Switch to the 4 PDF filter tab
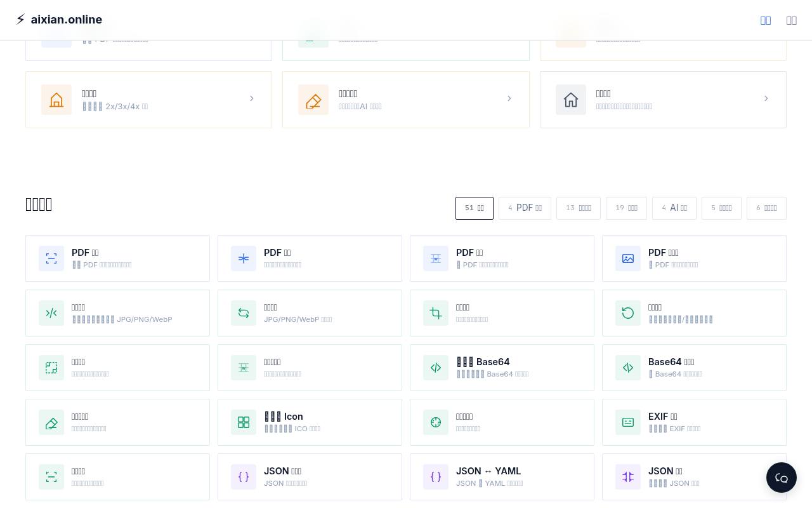This screenshot has width=812, height=508. [525, 208]
